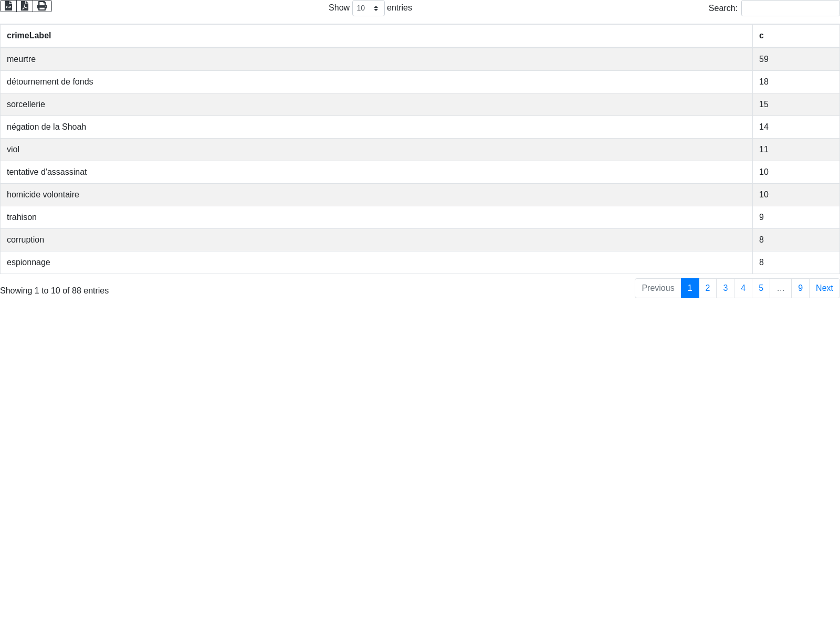Click the Next pagination button

[824, 288]
